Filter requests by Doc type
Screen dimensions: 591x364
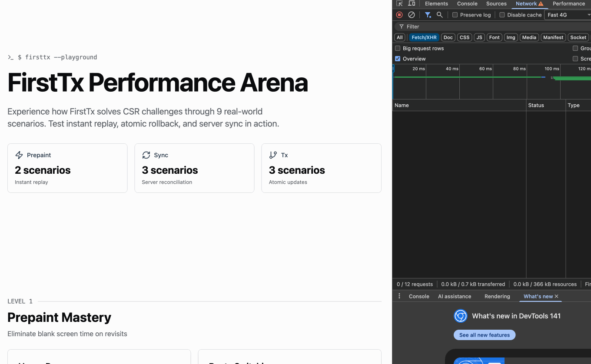pos(448,37)
